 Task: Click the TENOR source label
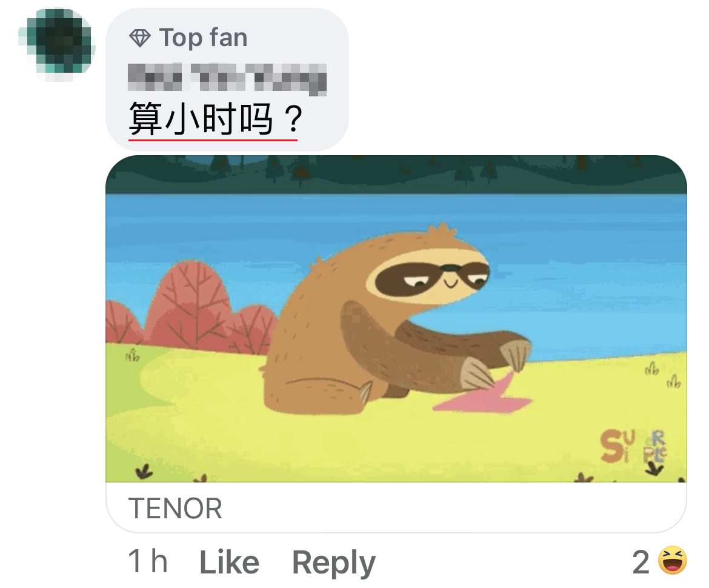pyautogui.click(x=176, y=509)
